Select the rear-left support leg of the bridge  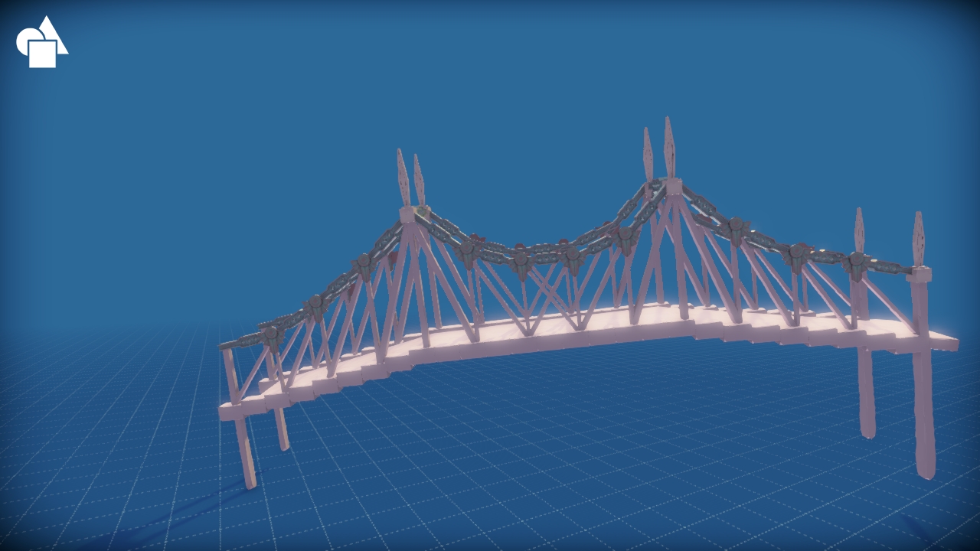(282, 429)
